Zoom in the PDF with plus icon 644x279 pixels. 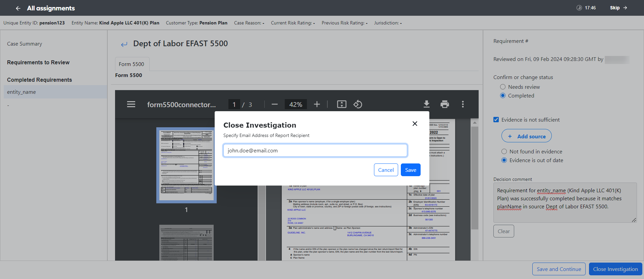point(317,104)
